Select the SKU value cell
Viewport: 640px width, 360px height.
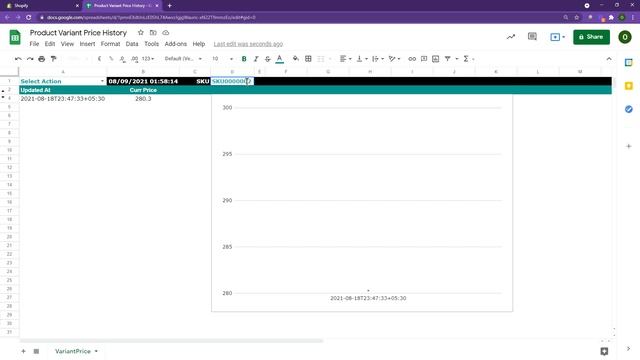click(x=232, y=81)
